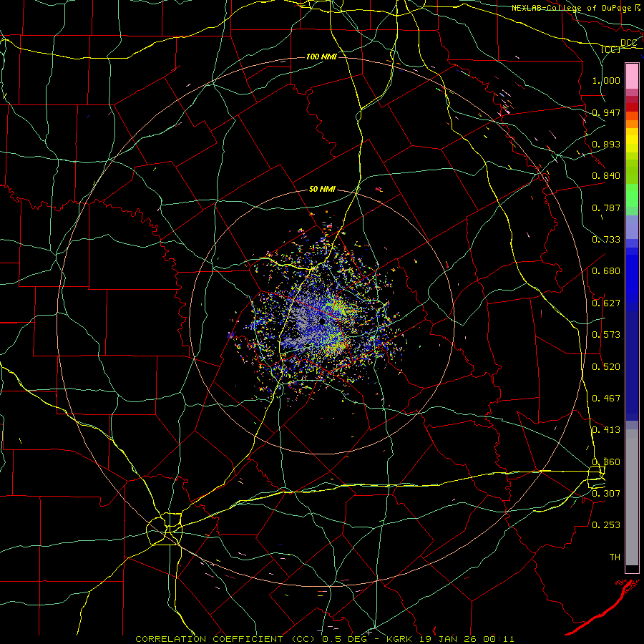
Task: Click the 0.520 scale value
Action: click(x=606, y=367)
